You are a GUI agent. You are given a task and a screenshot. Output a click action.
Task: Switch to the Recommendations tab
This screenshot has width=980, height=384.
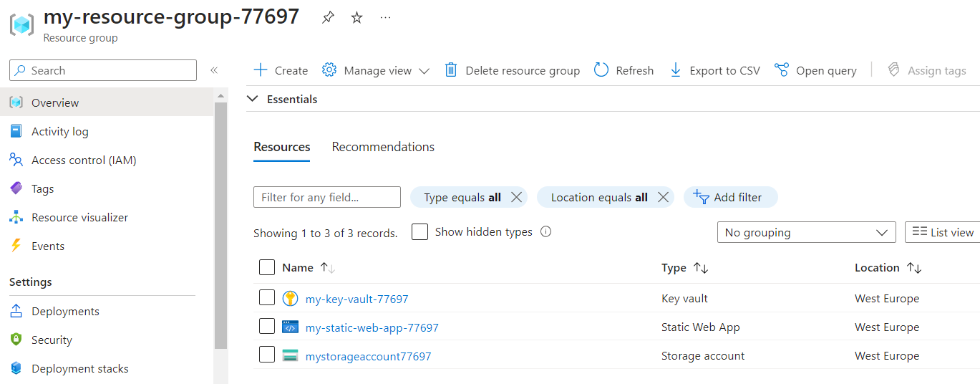tap(383, 147)
